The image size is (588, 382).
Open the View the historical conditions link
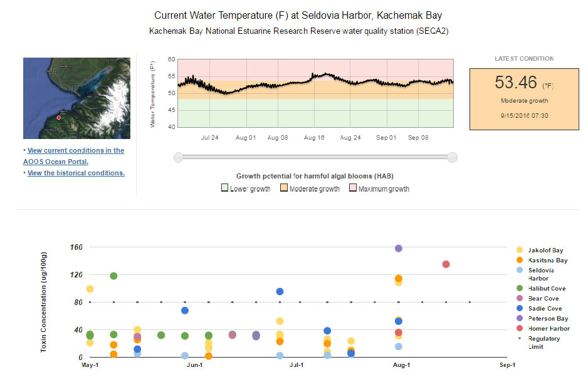pos(76,173)
